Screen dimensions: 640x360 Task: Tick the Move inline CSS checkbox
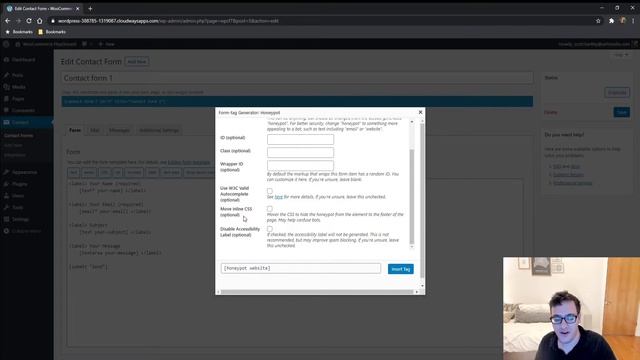pos(270,209)
